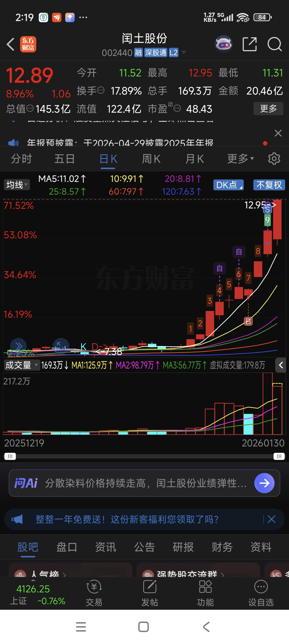Open 发帖 post icon
289x644 pixels.
coord(150,593)
